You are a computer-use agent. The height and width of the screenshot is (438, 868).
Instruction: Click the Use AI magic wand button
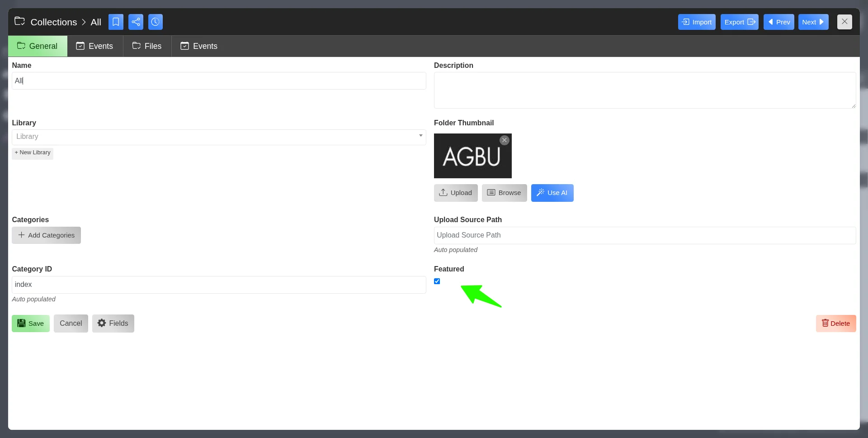(x=552, y=193)
